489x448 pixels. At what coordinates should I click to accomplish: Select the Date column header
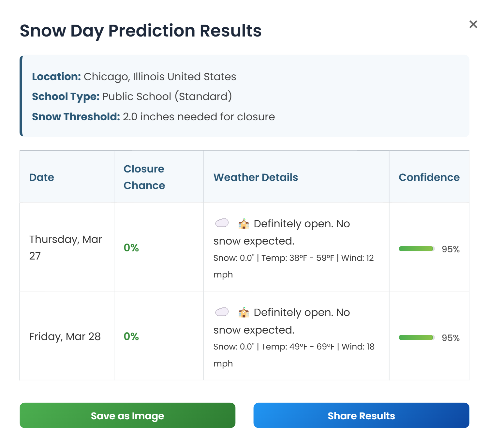(x=42, y=177)
